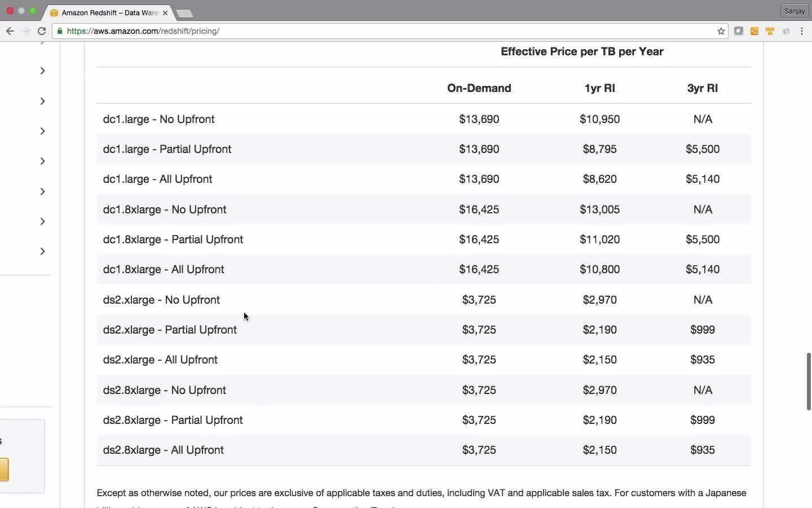Open a new browser tab
The height and width of the screenshot is (508, 812).
184,13
